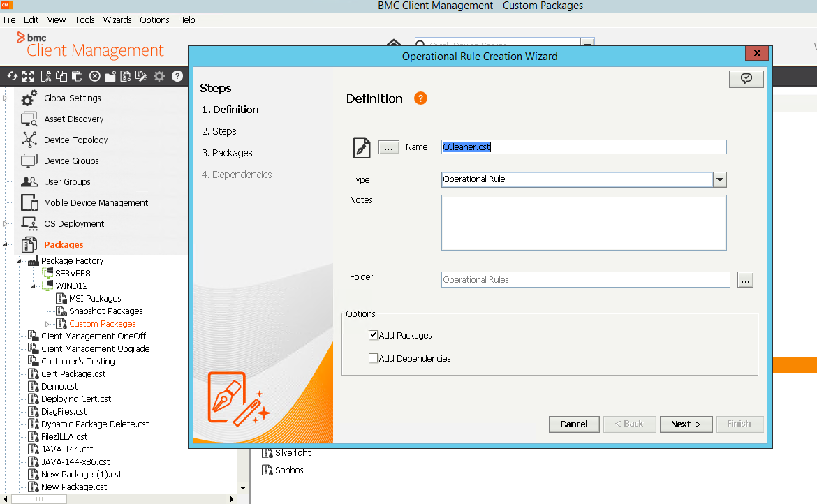This screenshot has width=817, height=504.
Task: Click the tree horizontal scrollbar thumb
Action: point(39,499)
